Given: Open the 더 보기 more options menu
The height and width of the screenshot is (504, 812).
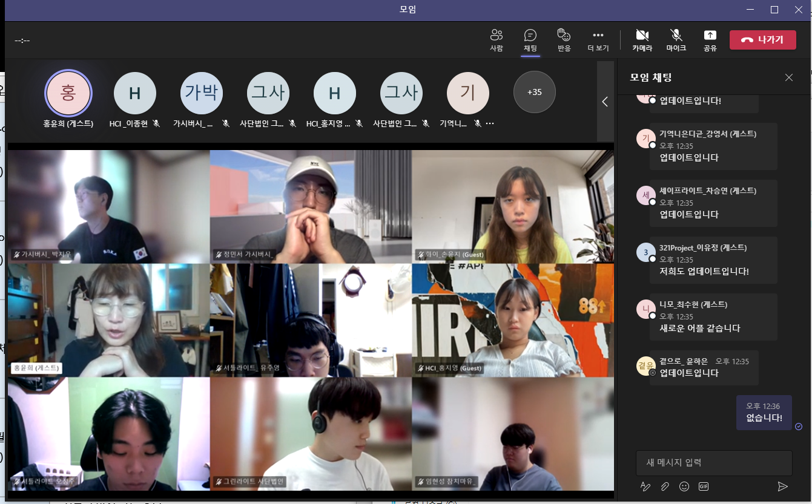Looking at the screenshot, I should click(x=598, y=40).
